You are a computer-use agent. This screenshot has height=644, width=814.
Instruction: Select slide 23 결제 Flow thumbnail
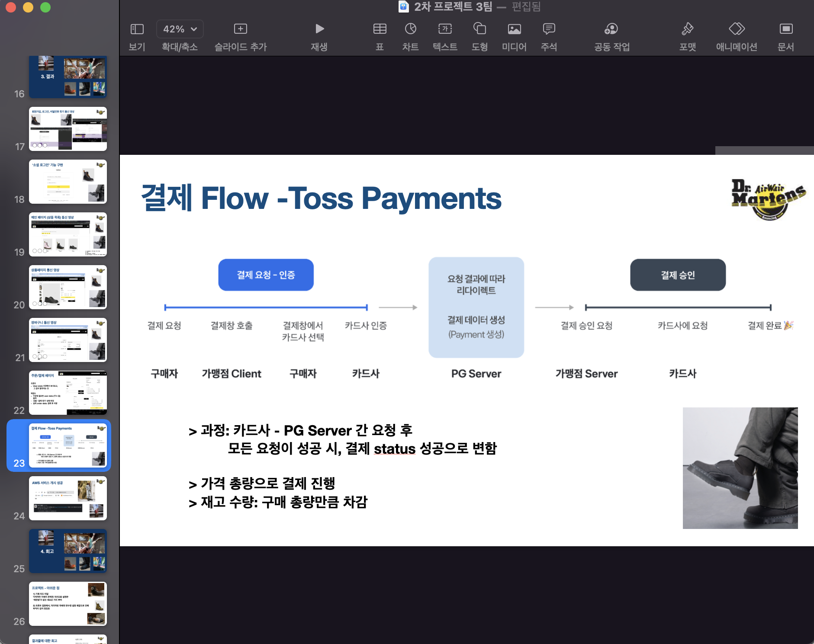coord(68,445)
